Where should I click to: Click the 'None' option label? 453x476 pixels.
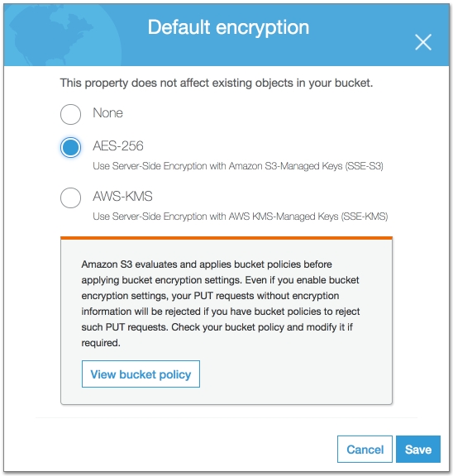107,113
